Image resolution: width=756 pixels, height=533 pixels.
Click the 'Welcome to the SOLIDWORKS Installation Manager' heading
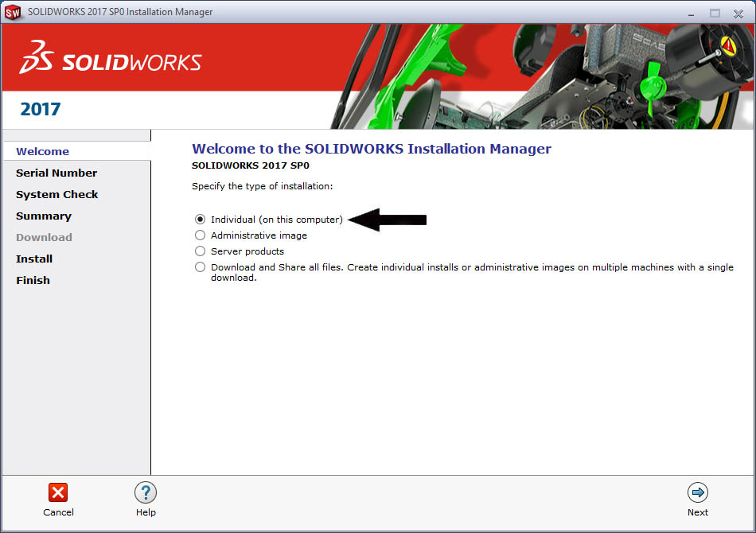(x=372, y=149)
